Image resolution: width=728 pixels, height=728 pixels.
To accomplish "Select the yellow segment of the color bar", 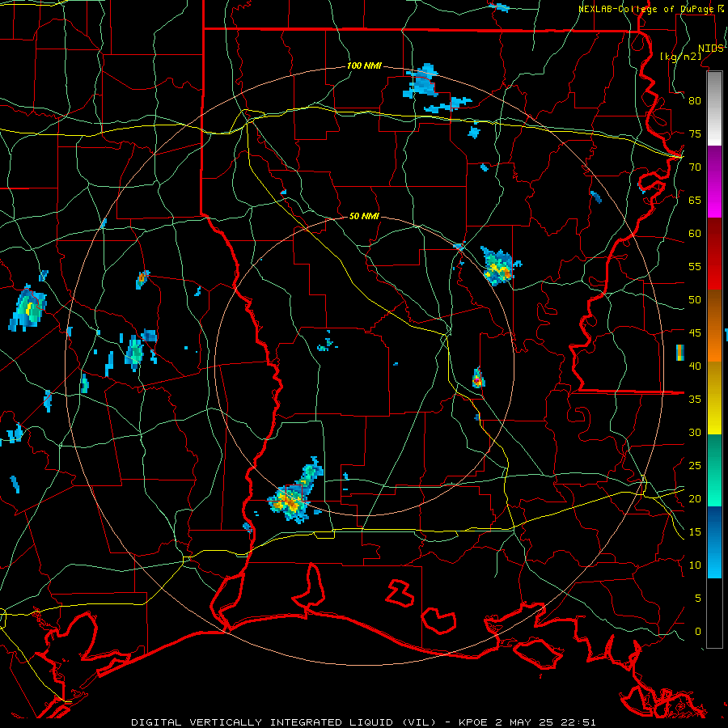I will point(714,398).
